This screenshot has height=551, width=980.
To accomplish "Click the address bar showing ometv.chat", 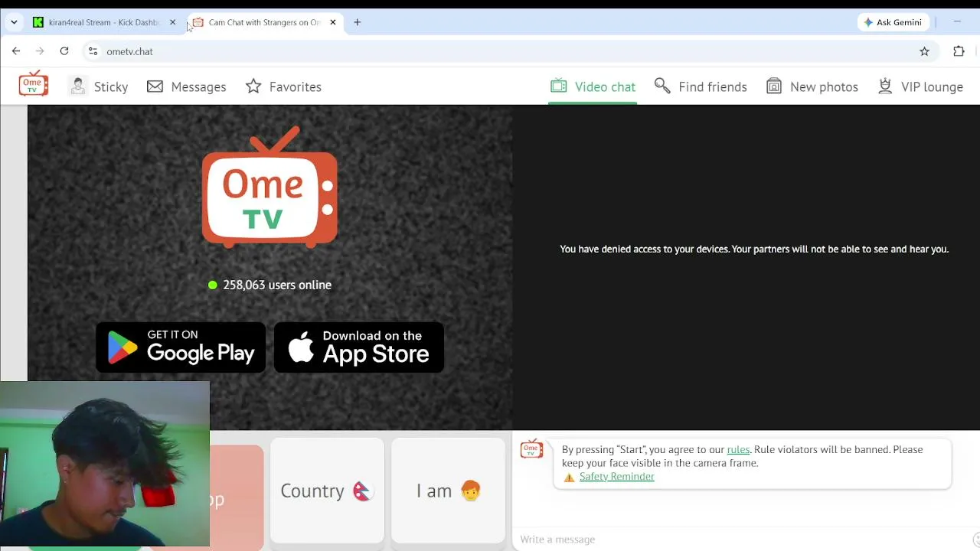I will (509, 51).
